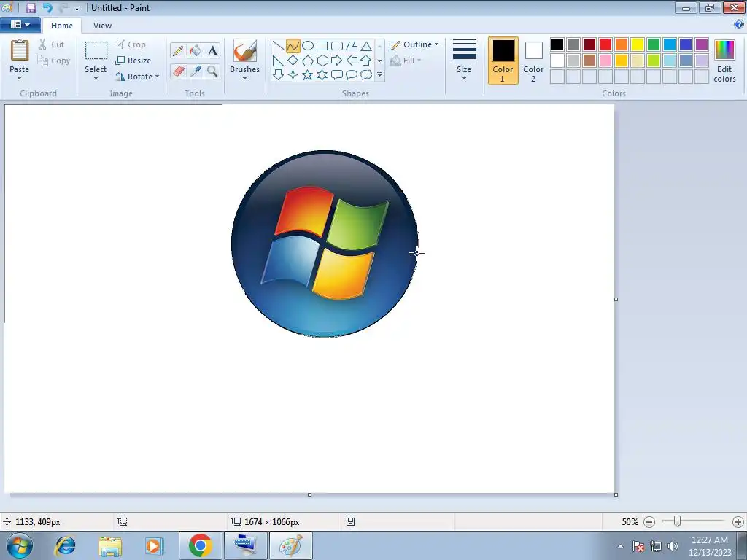Click the Save icon in quick access toolbar
This screenshot has height=560, width=747.
click(31, 7)
